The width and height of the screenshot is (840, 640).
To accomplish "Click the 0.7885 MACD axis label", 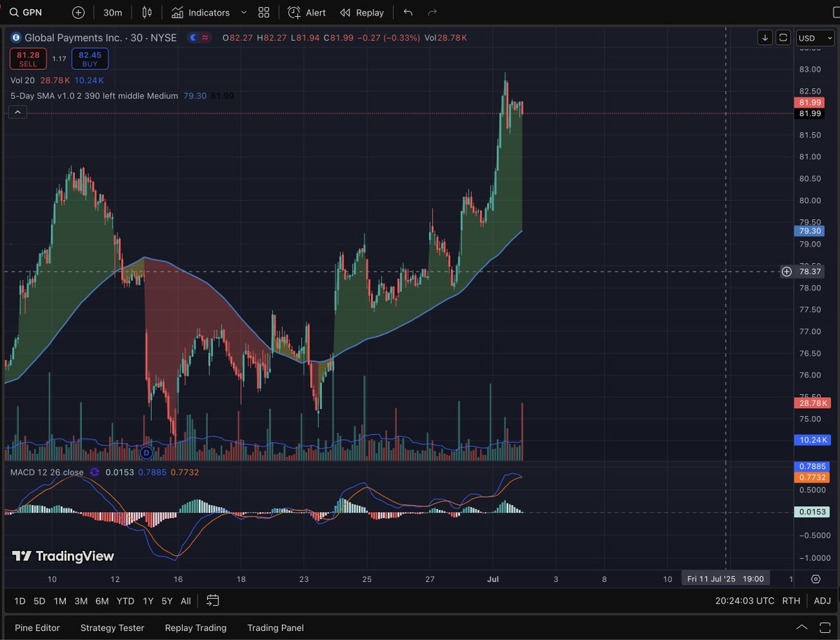I will (x=811, y=466).
